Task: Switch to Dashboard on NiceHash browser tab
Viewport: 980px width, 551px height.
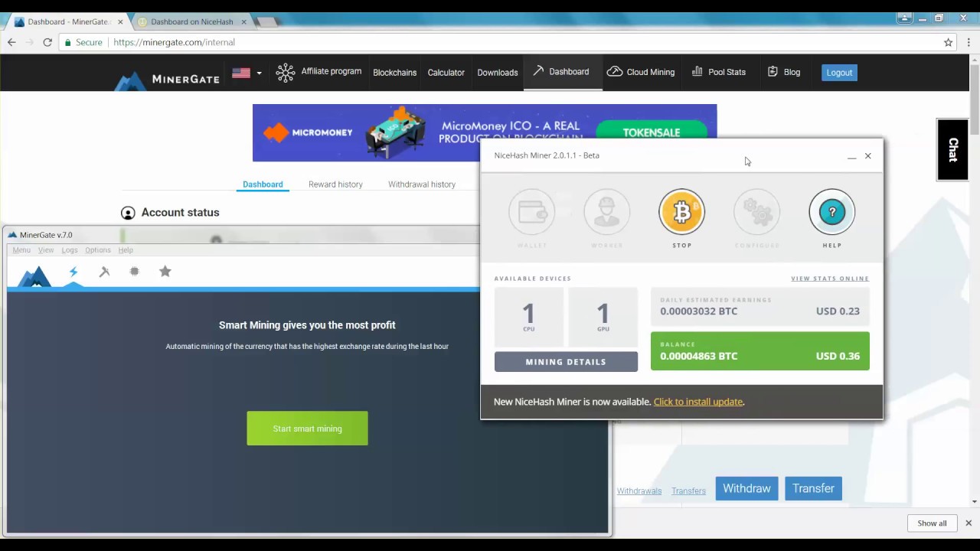Action: click(191, 21)
